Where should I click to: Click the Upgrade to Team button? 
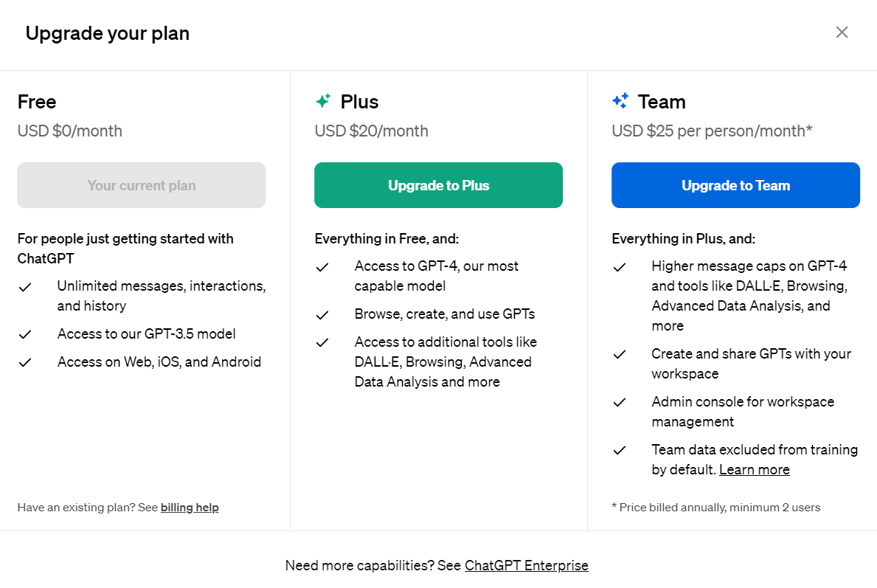(735, 185)
